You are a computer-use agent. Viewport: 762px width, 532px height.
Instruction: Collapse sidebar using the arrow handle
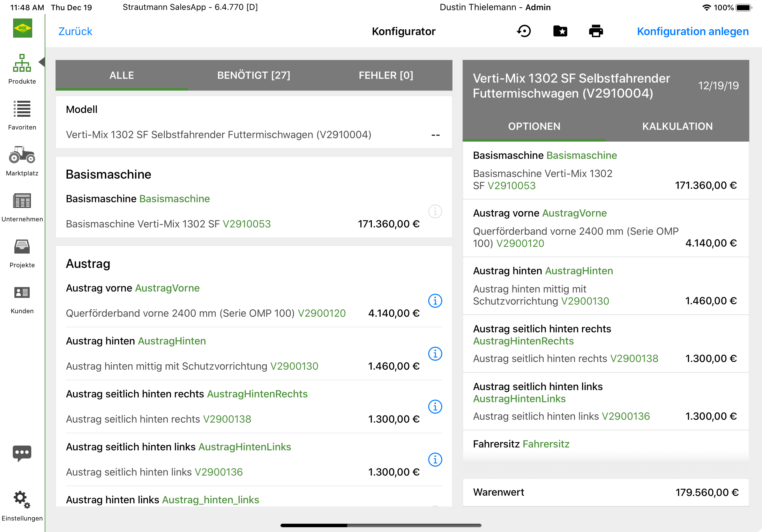[x=42, y=62]
